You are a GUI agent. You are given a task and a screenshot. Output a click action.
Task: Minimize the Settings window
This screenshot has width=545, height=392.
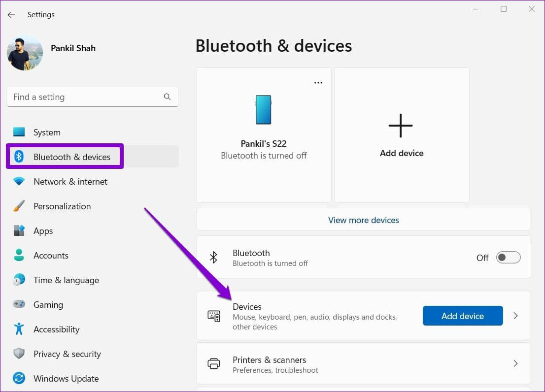tap(476, 9)
